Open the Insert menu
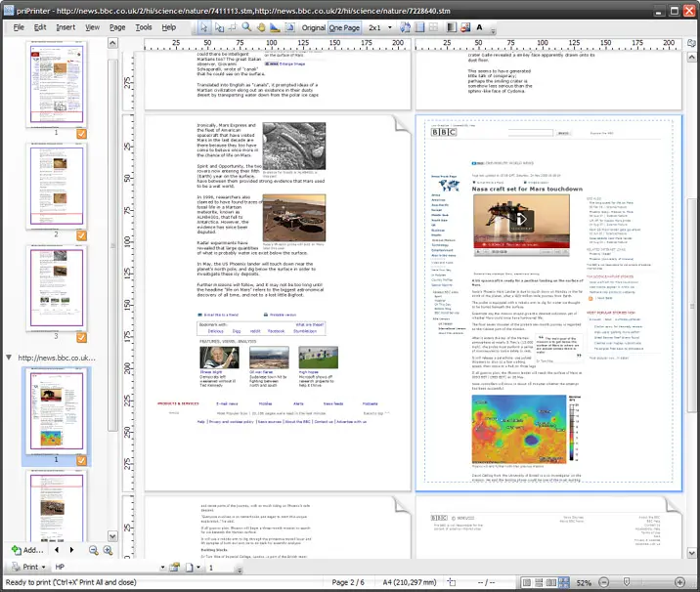This screenshot has width=700, height=592. pos(66,27)
